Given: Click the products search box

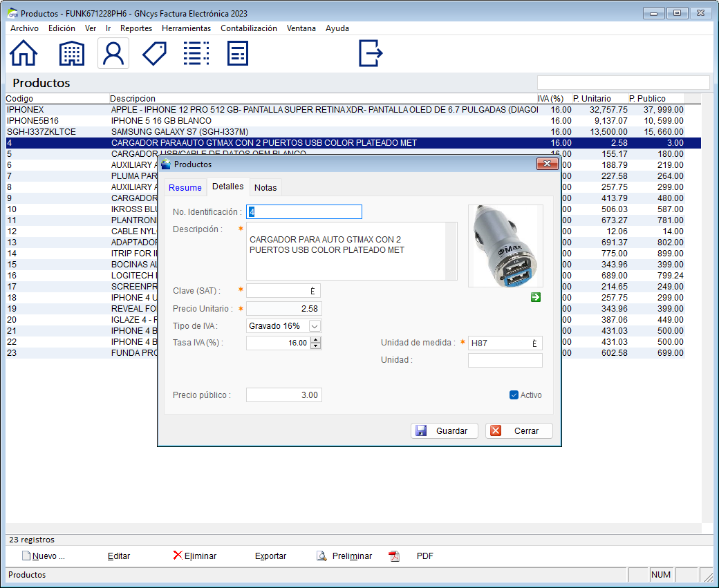Looking at the screenshot, I should [x=623, y=82].
